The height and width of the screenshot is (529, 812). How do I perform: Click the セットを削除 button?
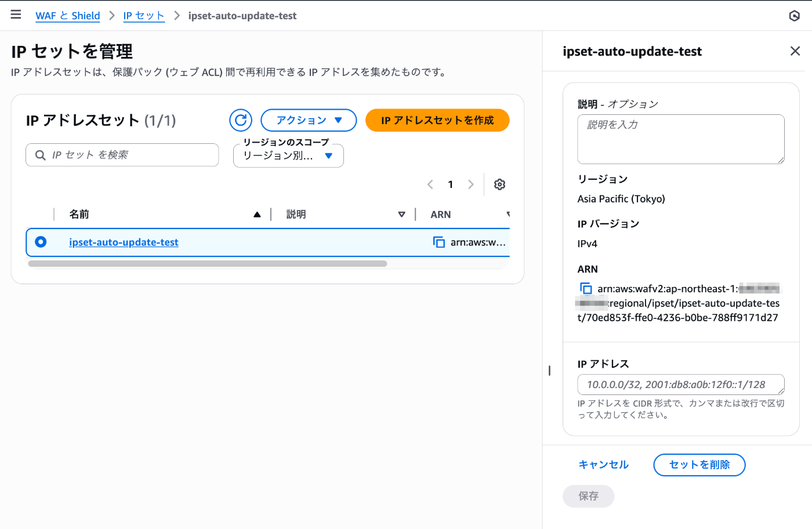[699, 465]
